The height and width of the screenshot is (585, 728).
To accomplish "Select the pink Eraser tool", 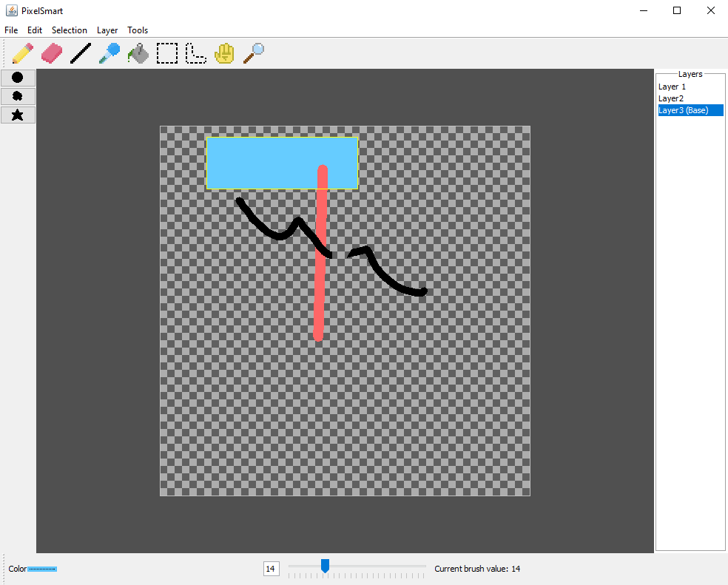I will click(x=53, y=53).
